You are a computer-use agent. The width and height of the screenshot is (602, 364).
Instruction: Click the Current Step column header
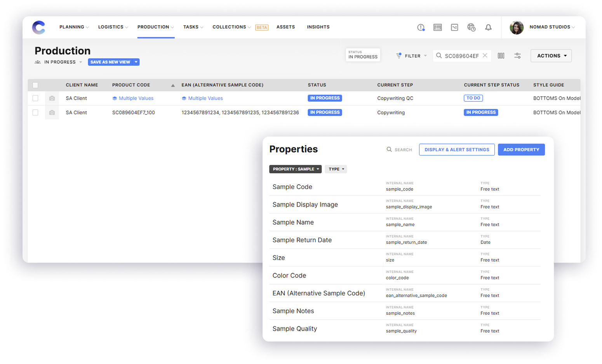(395, 85)
